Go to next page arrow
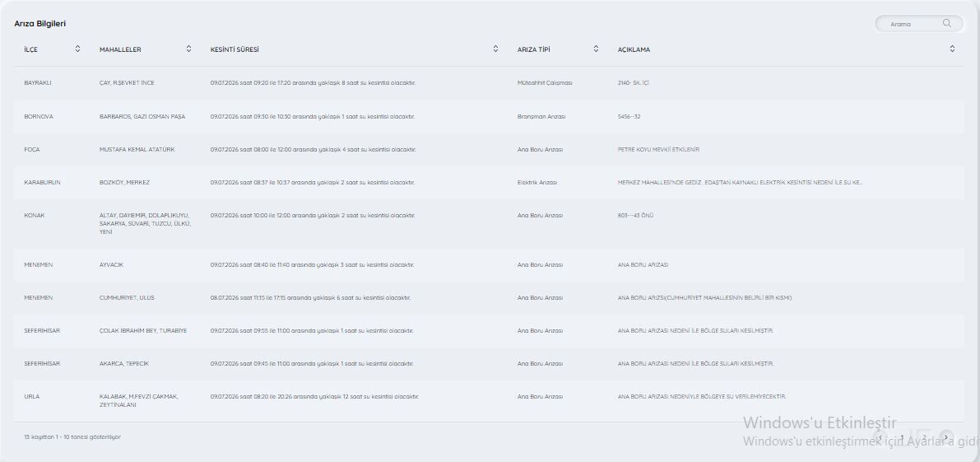The width and height of the screenshot is (980, 462). coord(945,437)
